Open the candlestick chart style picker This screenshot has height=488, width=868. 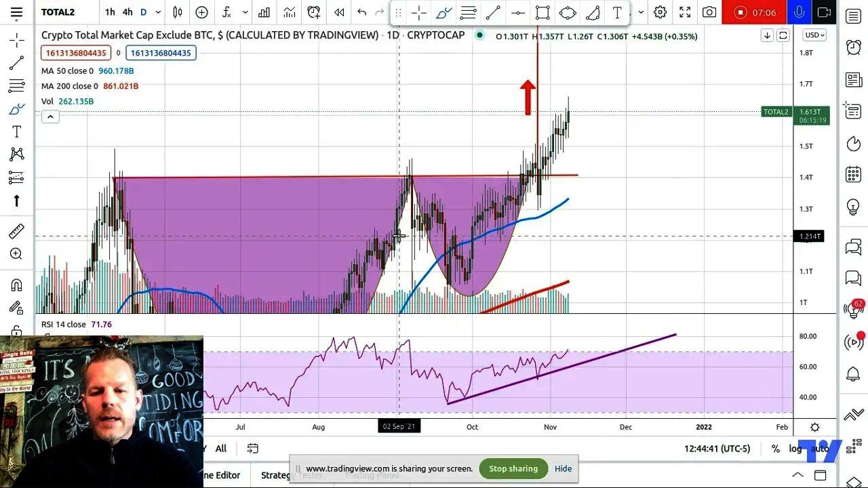click(178, 12)
